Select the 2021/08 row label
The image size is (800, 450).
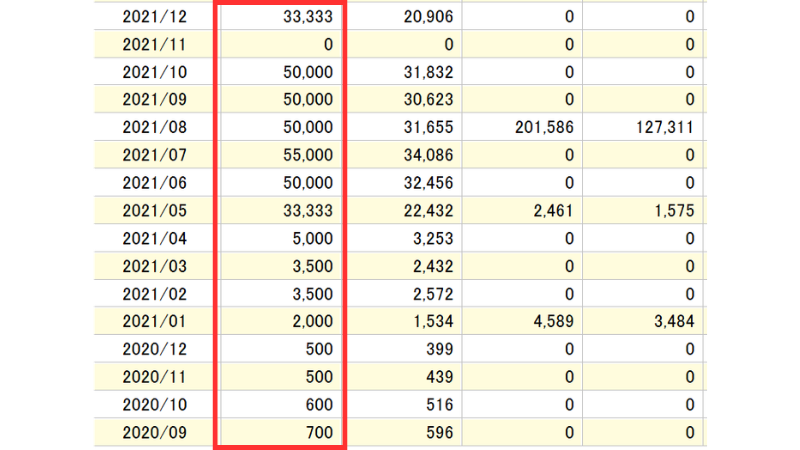(154, 128)
